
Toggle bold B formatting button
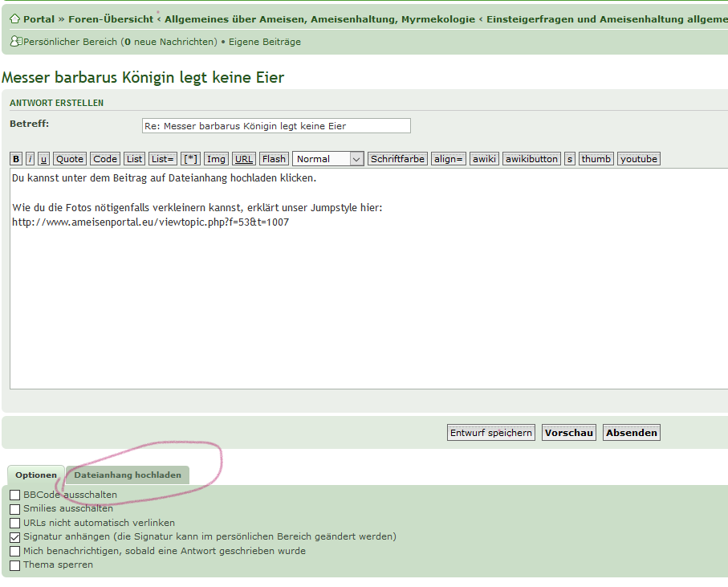point(16,159)
